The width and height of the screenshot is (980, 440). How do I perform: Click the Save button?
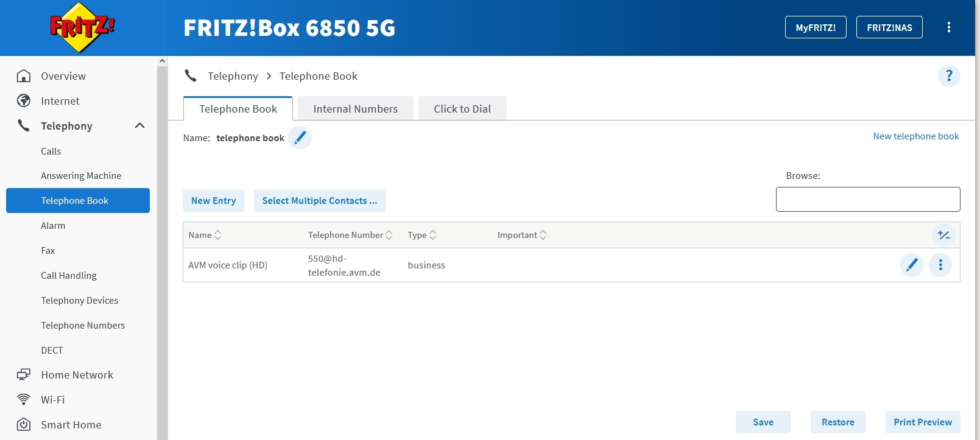click(763, 422)
